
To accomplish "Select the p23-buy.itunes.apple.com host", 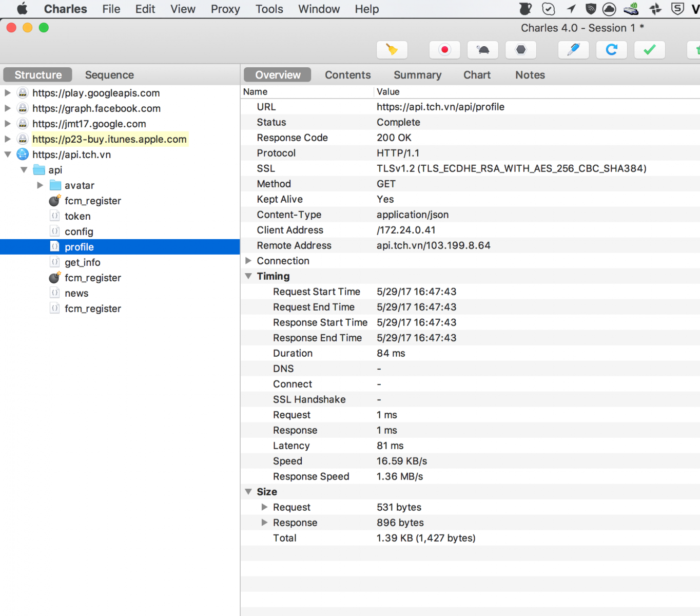I will point(109,139).
